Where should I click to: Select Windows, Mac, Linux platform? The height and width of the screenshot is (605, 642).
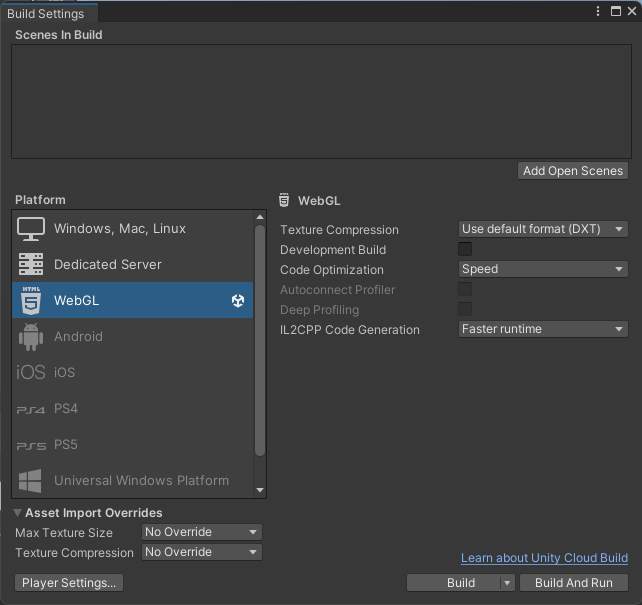[133, 228]
